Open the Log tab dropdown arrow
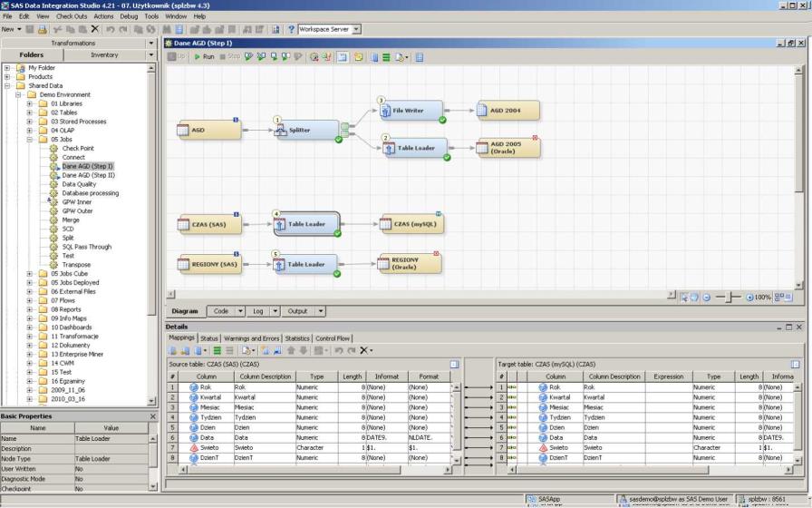 coord(275,311)
